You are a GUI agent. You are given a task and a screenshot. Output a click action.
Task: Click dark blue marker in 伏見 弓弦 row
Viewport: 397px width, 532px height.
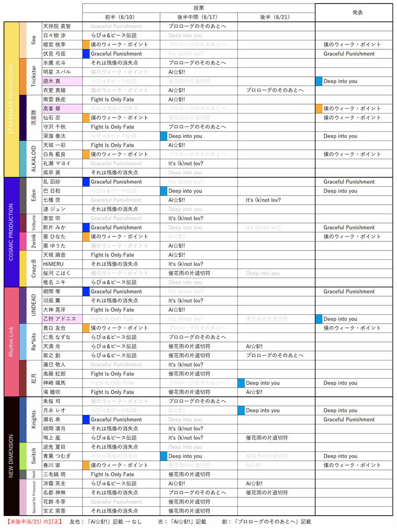[x=86, y=54]
